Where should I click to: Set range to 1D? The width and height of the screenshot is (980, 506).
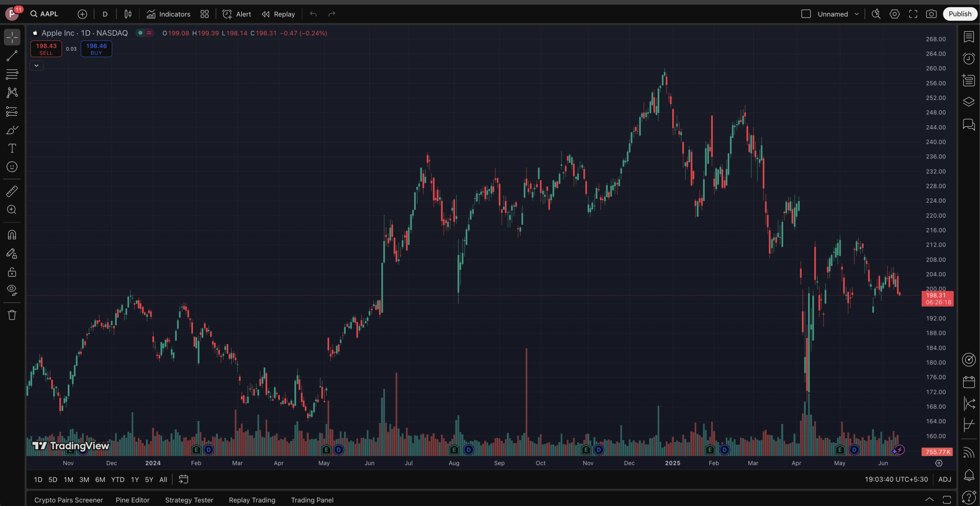click(38, 480)
